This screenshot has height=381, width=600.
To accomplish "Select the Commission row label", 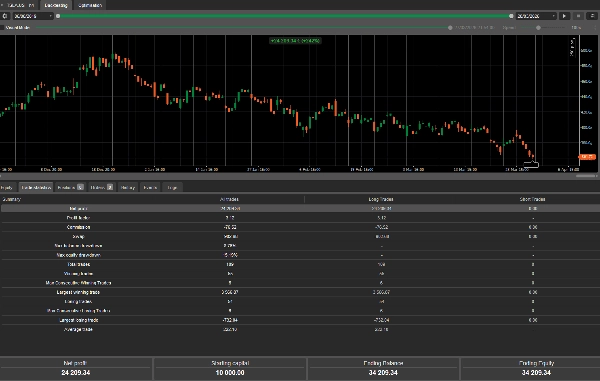I will coord(78,227).
